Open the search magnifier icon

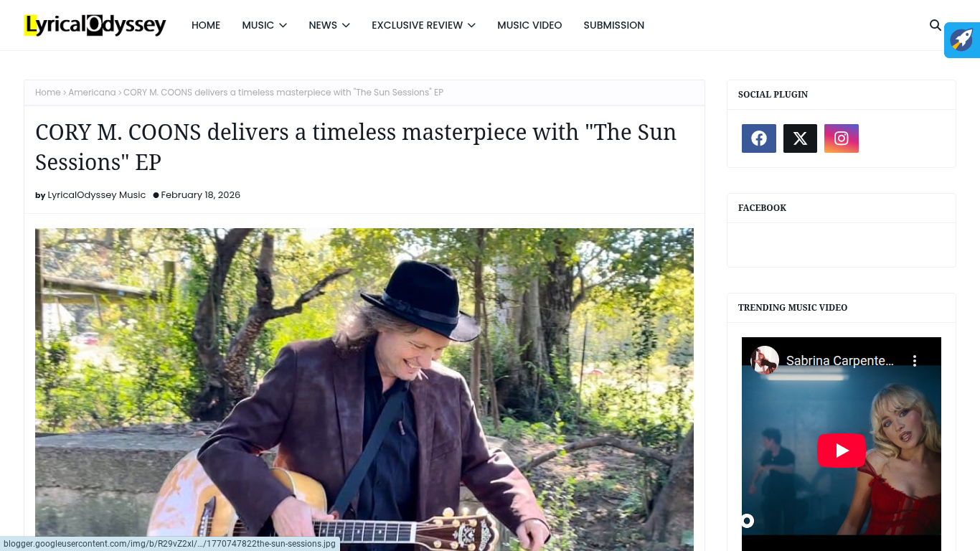pos(935,25)
